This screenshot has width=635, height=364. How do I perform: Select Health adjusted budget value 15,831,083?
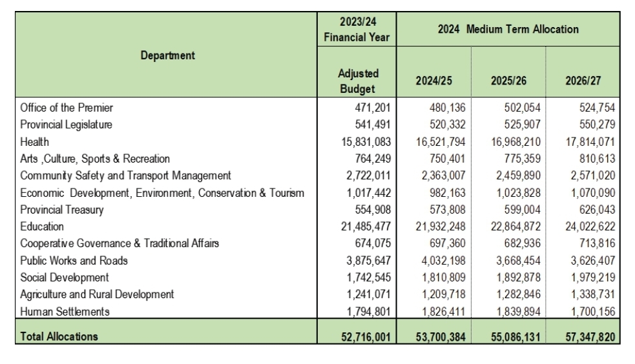(x=365, y=141)
